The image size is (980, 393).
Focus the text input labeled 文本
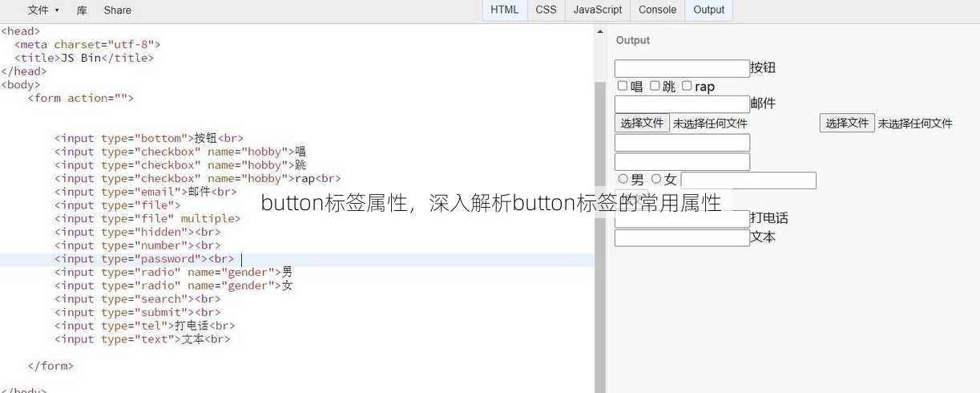[x=682, y=238]
